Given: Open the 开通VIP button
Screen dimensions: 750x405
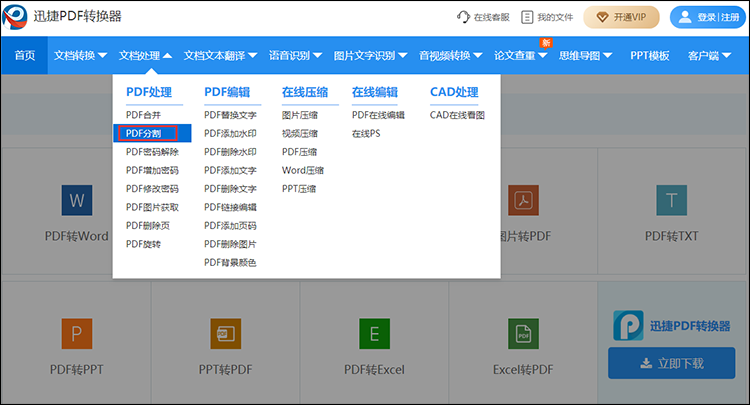Looking at the screenshot, I should pos(621,17).
